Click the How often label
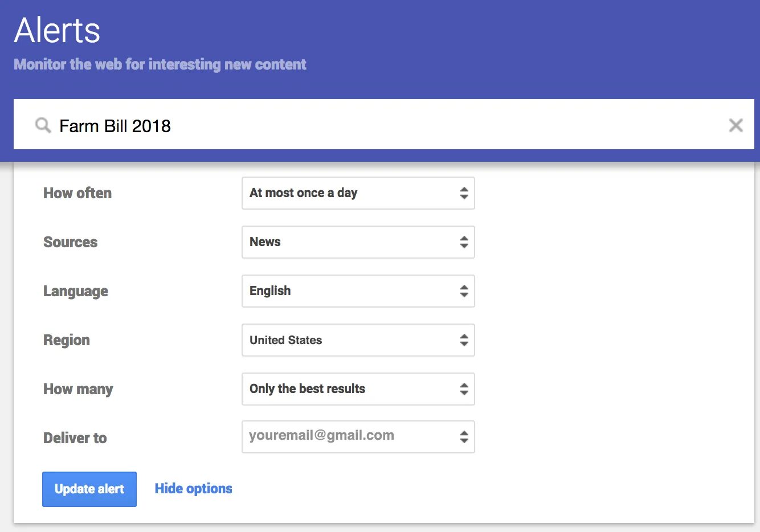 77,193
